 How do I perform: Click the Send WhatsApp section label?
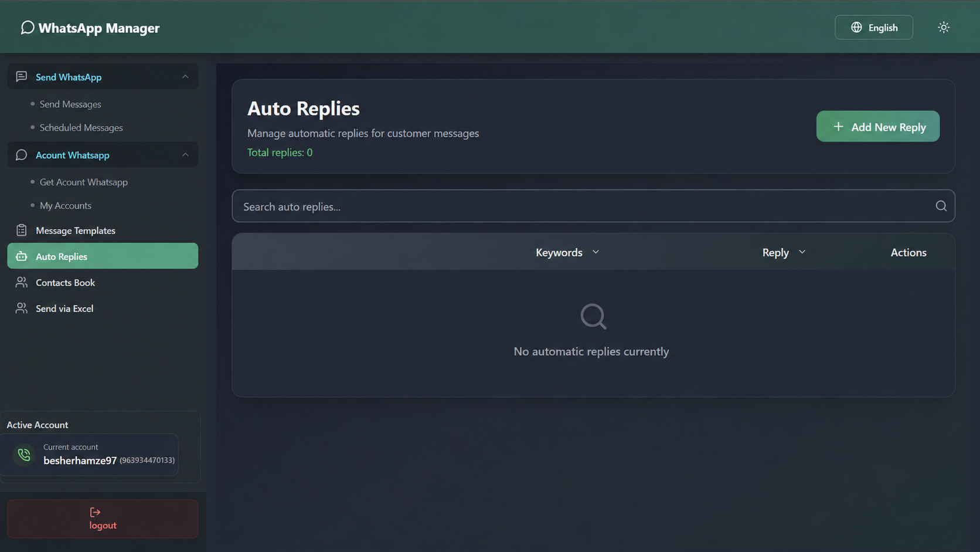point(69,77)
